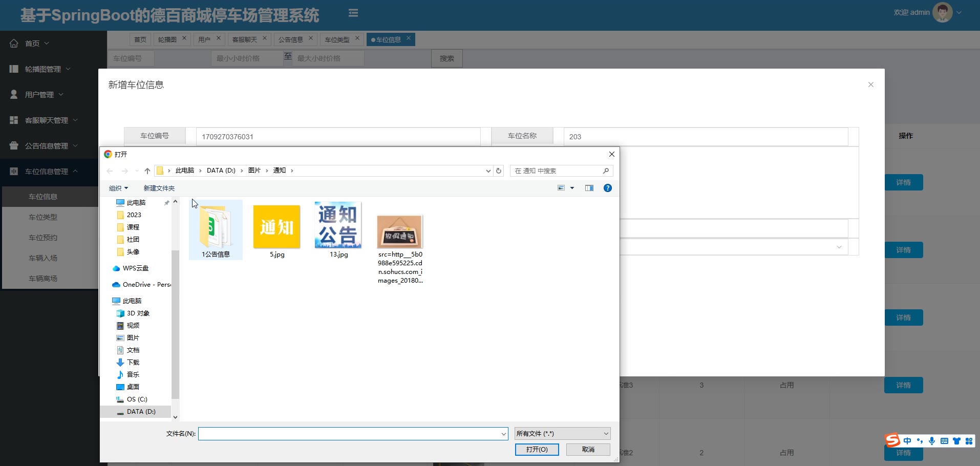Click the admin avatar picture
Screen dimensions: 980x466
(942, 12)
